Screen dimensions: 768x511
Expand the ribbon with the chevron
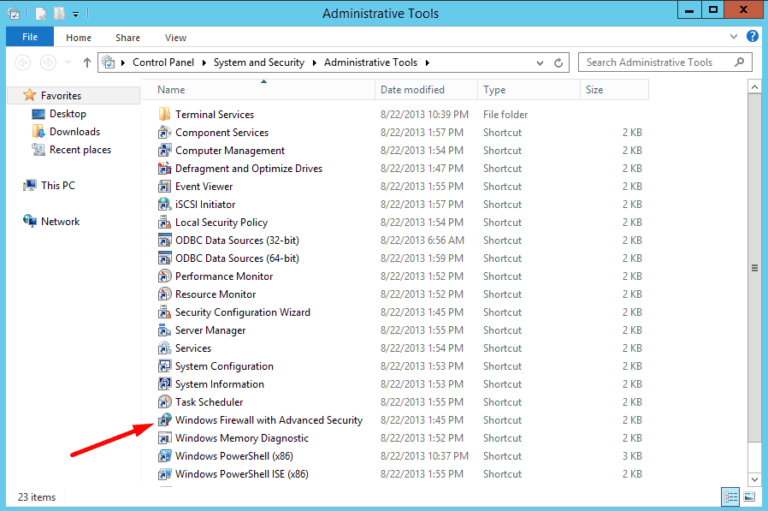click(x=734, y=36)
